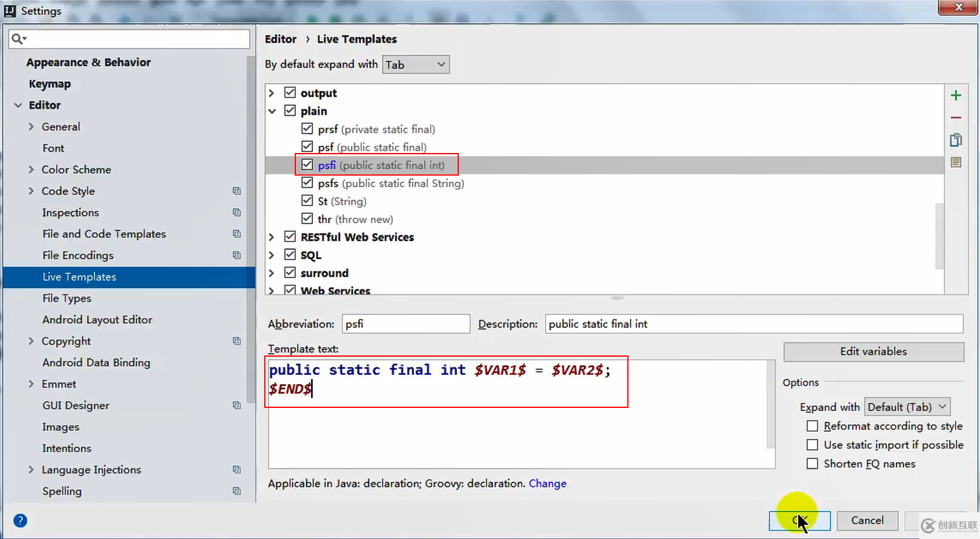Toggle the plain group checkbox

pos(290,110)
